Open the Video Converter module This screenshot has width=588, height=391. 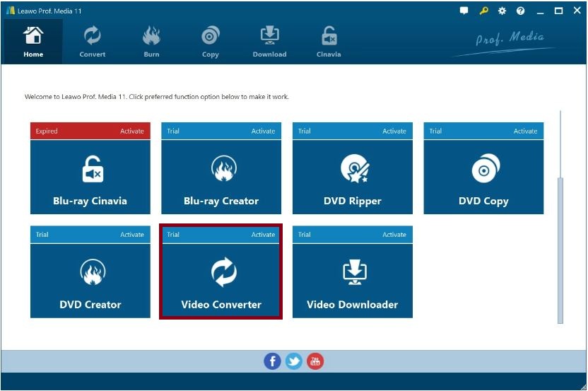click(221, 280)
